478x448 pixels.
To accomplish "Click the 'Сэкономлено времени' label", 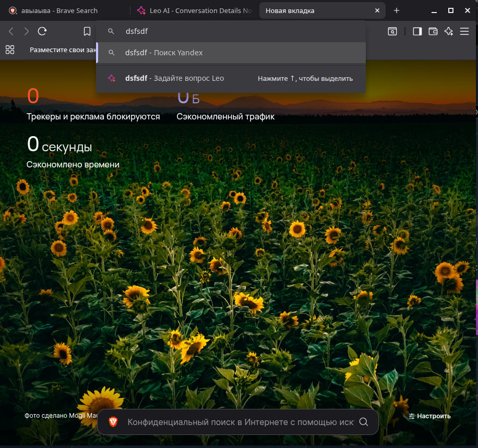I will 73,165.
